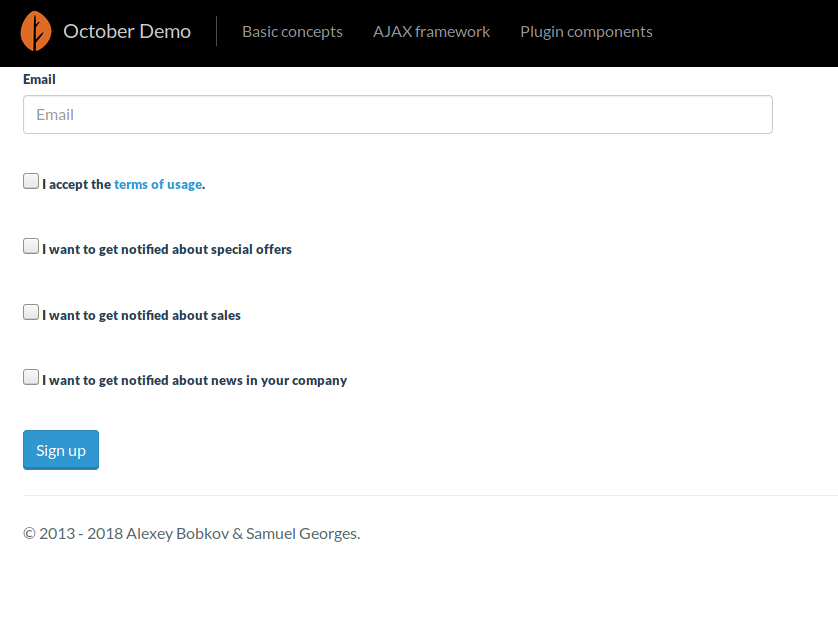This screenshot has height=630, width=838.
Task: Click the orange October leaf logo
Action: (36, 31)
